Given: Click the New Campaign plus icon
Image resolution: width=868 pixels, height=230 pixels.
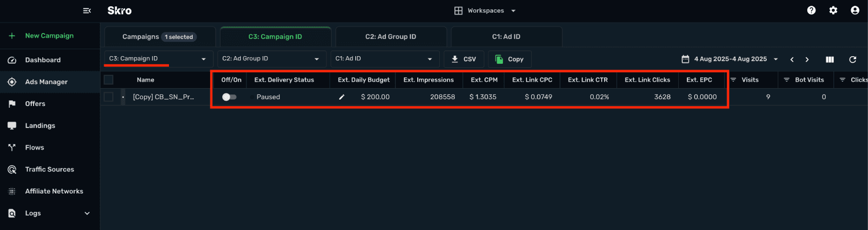Looking at the screenshot, I should click(x=12, y=35).
